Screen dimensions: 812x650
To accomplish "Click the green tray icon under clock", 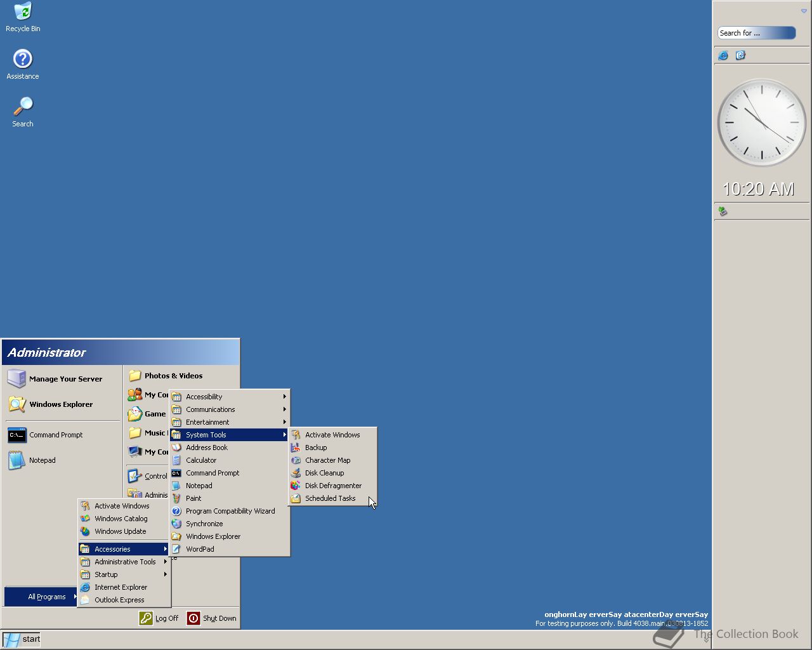I will (x=723, y=211).
